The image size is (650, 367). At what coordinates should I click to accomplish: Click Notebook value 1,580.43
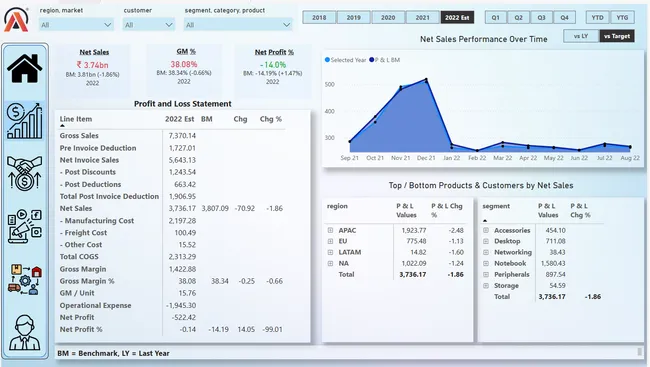tap(553, 263)
